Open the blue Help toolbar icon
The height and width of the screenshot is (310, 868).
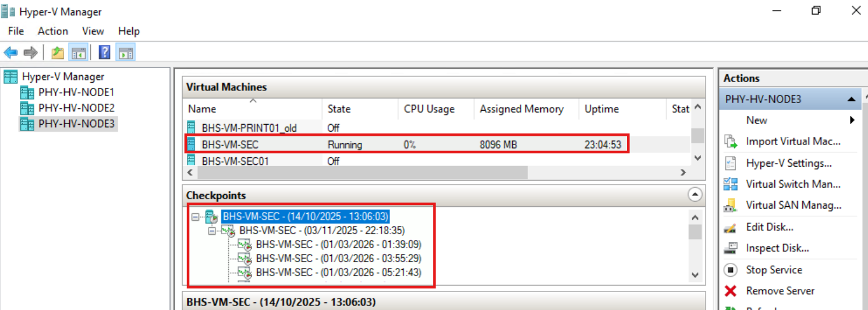click(x=105, y=53)
